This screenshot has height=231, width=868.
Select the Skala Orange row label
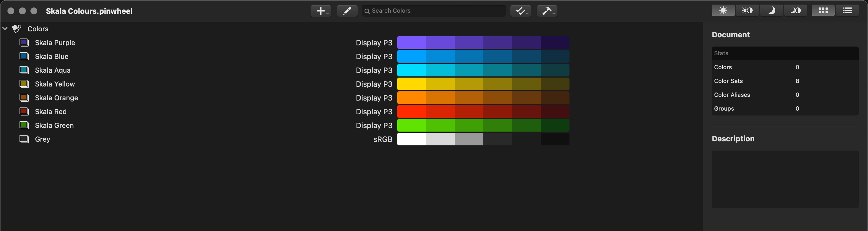coord(56,98)
